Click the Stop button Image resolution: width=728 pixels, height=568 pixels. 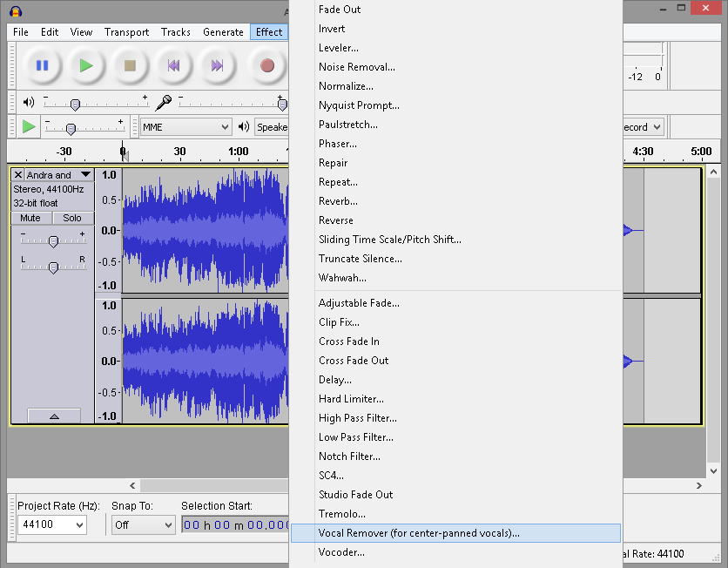(130, 65)
